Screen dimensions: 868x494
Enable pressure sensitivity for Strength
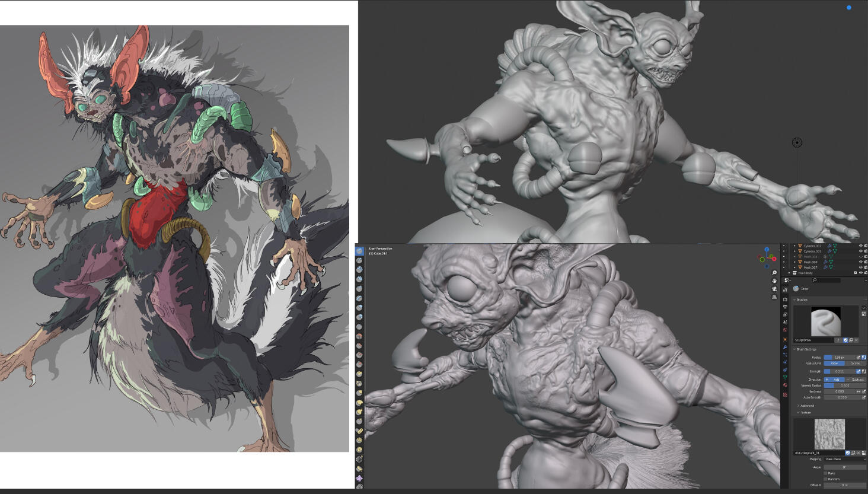tap(863, 371)
